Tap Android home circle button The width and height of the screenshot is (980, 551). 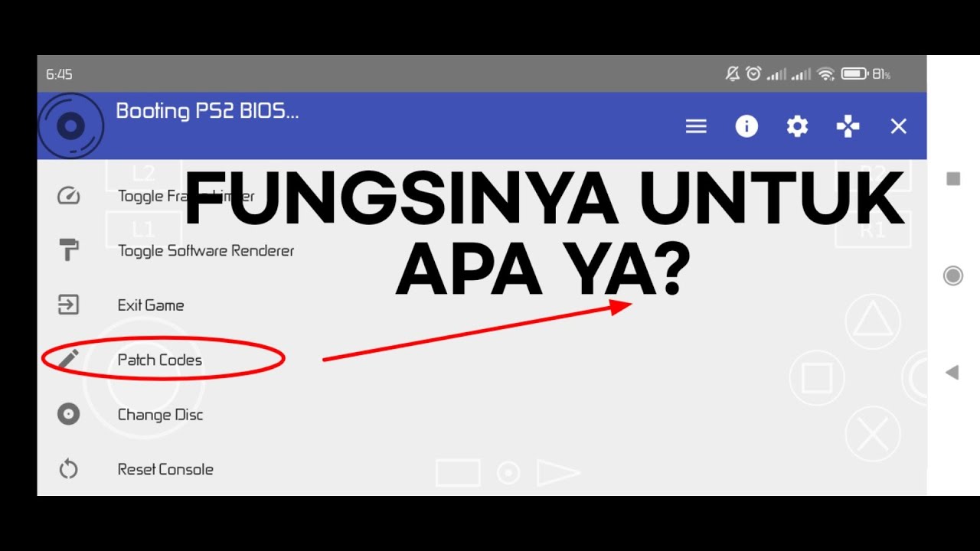coord(953,275)
